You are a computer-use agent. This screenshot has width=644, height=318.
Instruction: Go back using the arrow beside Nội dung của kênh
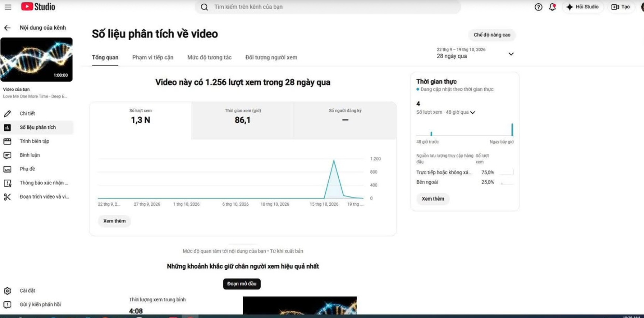[x=7, y=28]
